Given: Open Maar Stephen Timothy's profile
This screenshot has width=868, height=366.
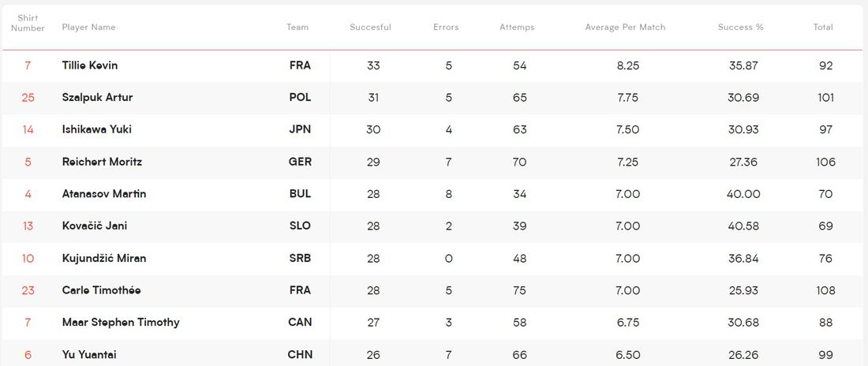Looking at the screenshot, I should pos(121,323).
